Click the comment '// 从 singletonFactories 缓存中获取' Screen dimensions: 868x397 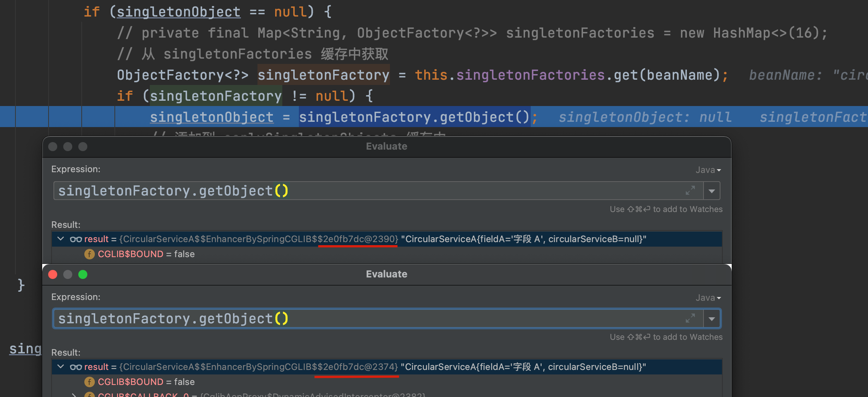[x=253, y=54]
